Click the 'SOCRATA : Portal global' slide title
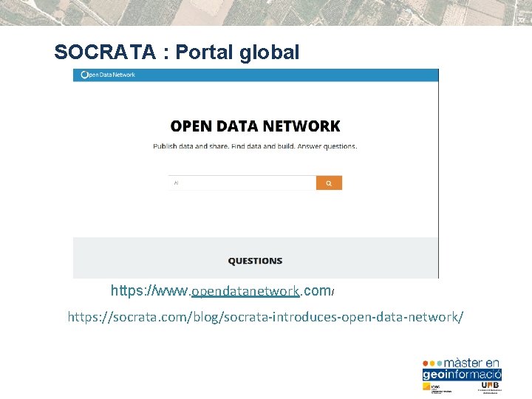 click(x=177, y=52)
